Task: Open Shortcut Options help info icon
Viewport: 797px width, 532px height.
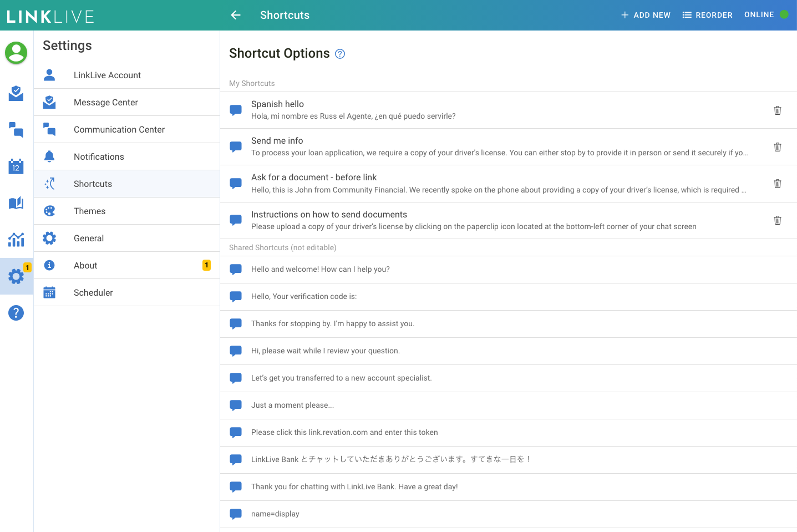Action: [x=340, y=54]
